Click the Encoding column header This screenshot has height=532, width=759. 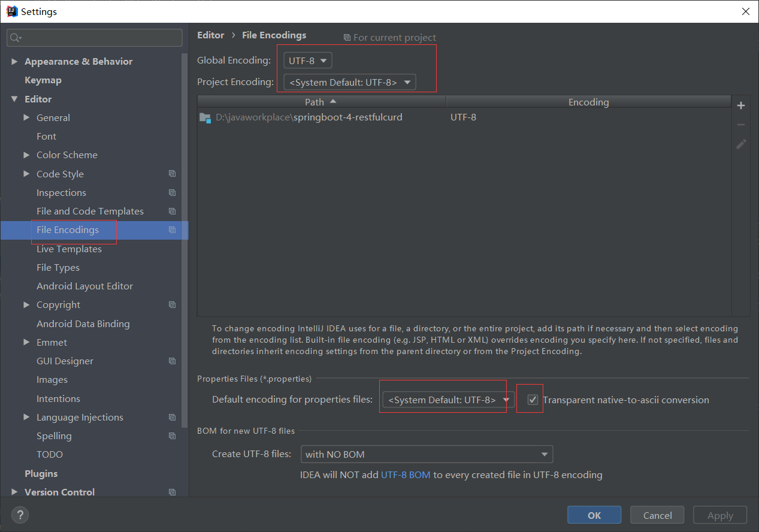[589, 102]
